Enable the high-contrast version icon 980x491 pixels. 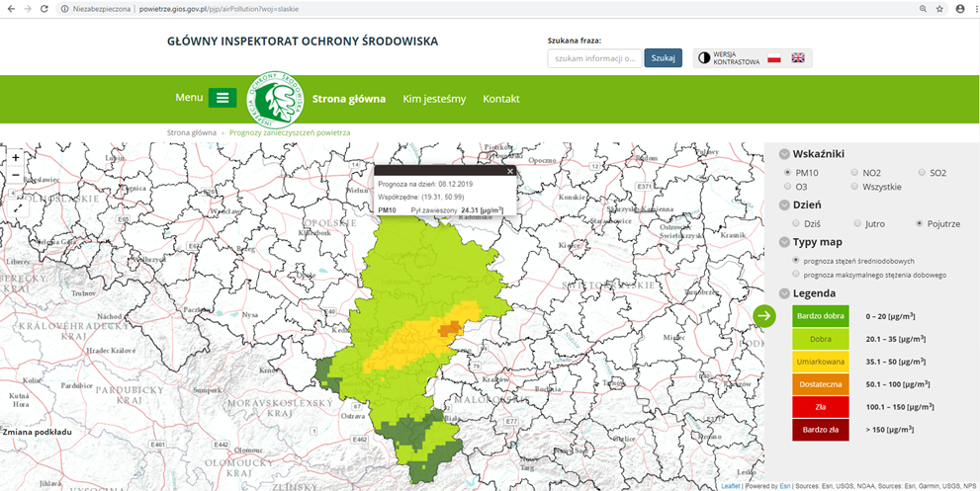(704, 58)
